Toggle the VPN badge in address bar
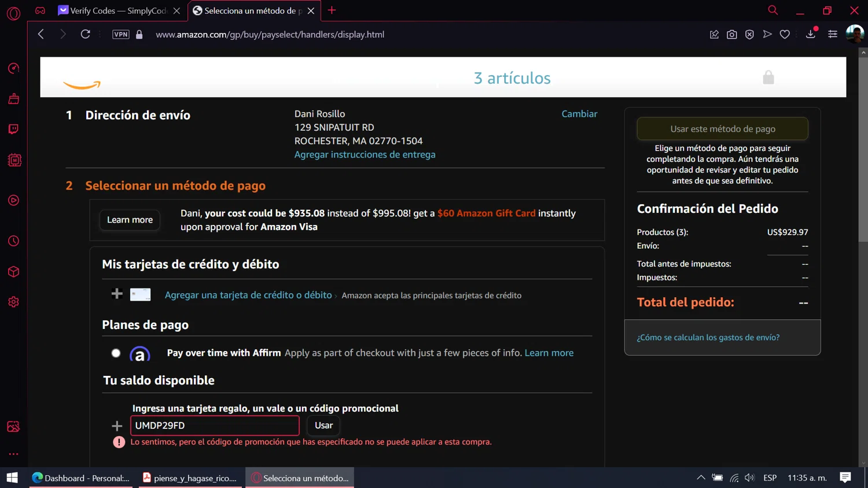The height and width of the screenshot is (488, 868). tap(121, 34)
